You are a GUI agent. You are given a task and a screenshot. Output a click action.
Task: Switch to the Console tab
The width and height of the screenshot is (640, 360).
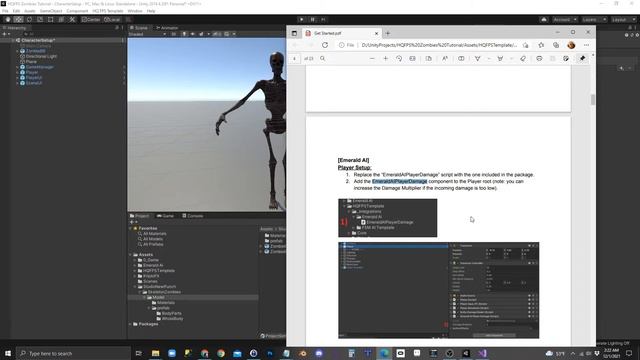[192, 216]
